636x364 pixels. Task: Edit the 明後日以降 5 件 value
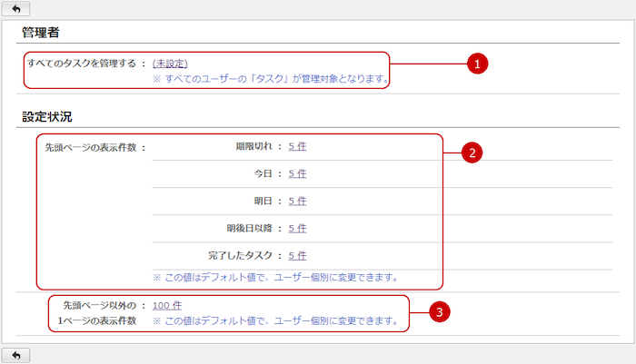pyautogui.click(x=297, y=229)
